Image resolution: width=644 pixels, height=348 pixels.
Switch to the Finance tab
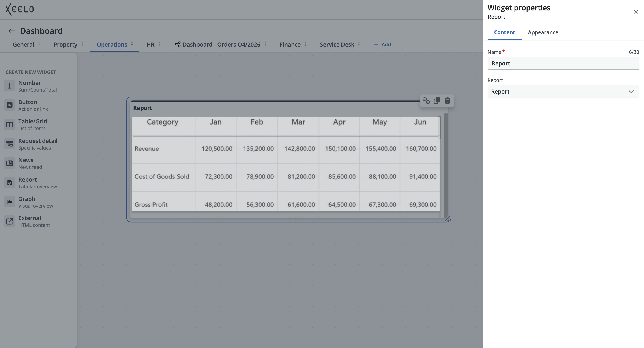(x=290, y=45)
